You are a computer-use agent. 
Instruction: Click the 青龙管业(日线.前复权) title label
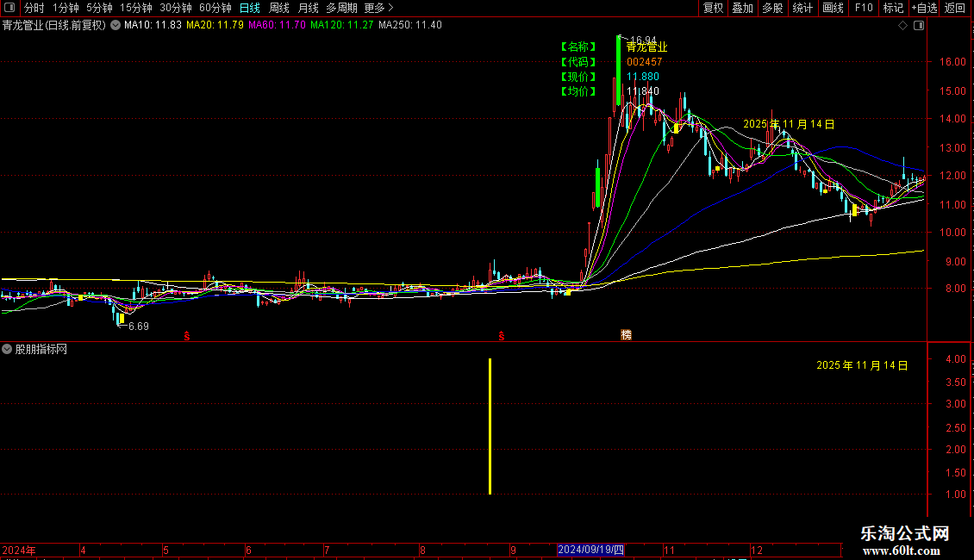tap(54, 26)
